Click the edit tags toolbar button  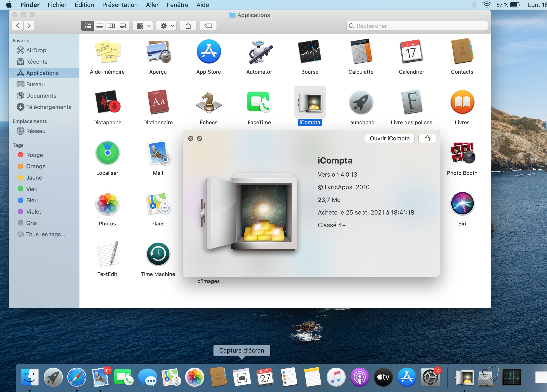pos(208,26)
